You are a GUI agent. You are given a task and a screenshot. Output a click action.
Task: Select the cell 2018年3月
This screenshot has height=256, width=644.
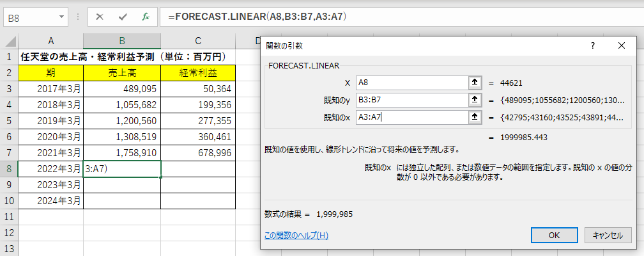(51, 105)
